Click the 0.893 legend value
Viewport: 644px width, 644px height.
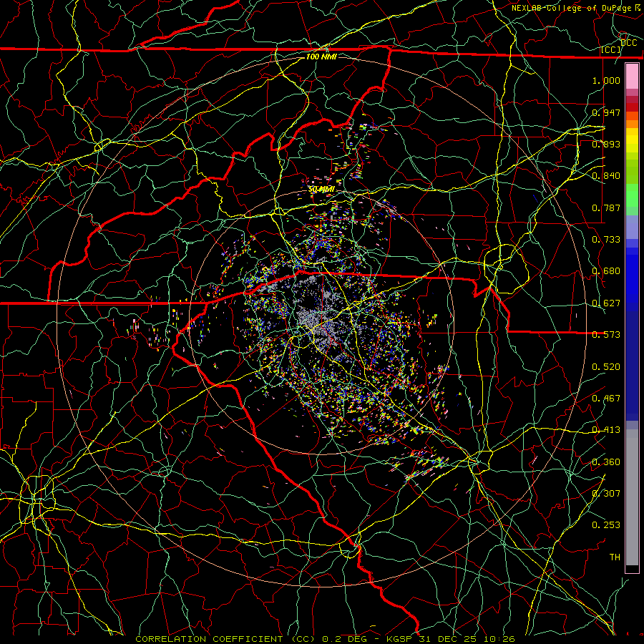click(606, 144)
